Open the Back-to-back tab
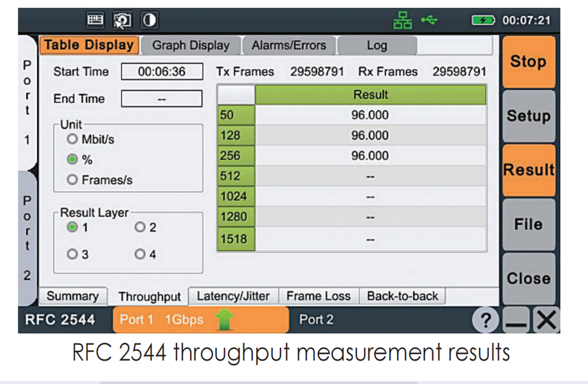 pyautogui.click(x=402, y=296)
